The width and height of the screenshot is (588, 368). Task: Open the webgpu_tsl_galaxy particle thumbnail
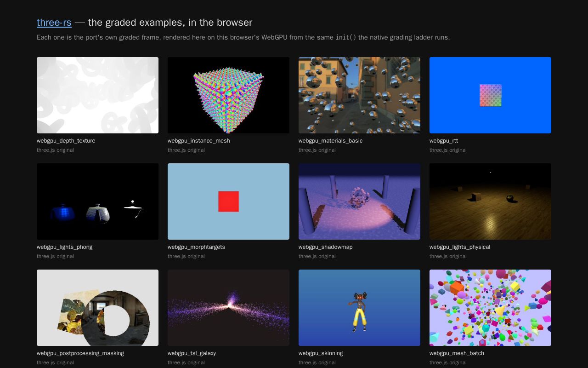(228, 308)
